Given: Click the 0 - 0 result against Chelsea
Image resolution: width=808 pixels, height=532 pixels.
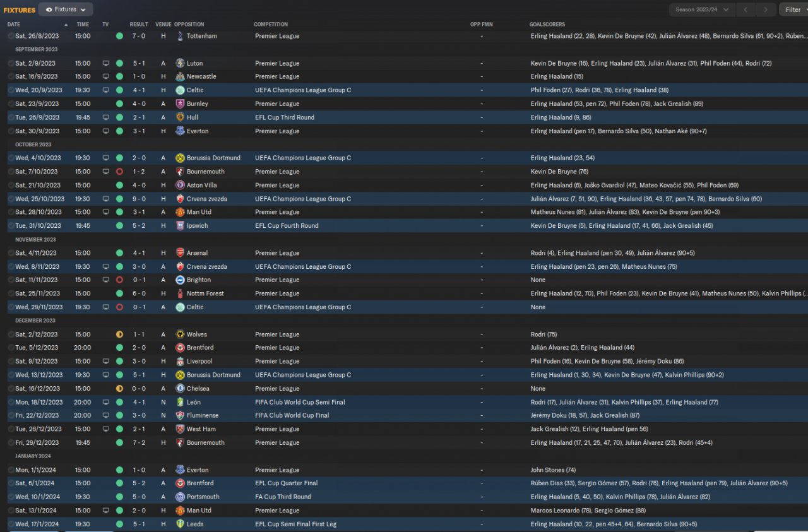Looking at the screenshot, I should click(x=139, y=389).
